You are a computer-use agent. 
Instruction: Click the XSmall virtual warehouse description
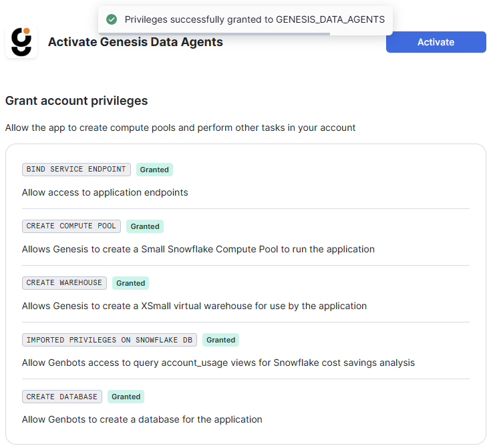pyautogui.click(x=194, y=306)
